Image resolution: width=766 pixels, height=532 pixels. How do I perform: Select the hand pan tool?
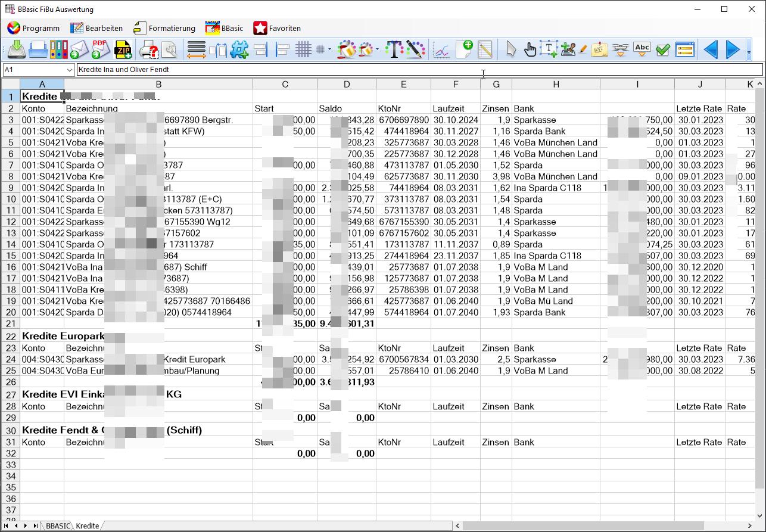530,50
